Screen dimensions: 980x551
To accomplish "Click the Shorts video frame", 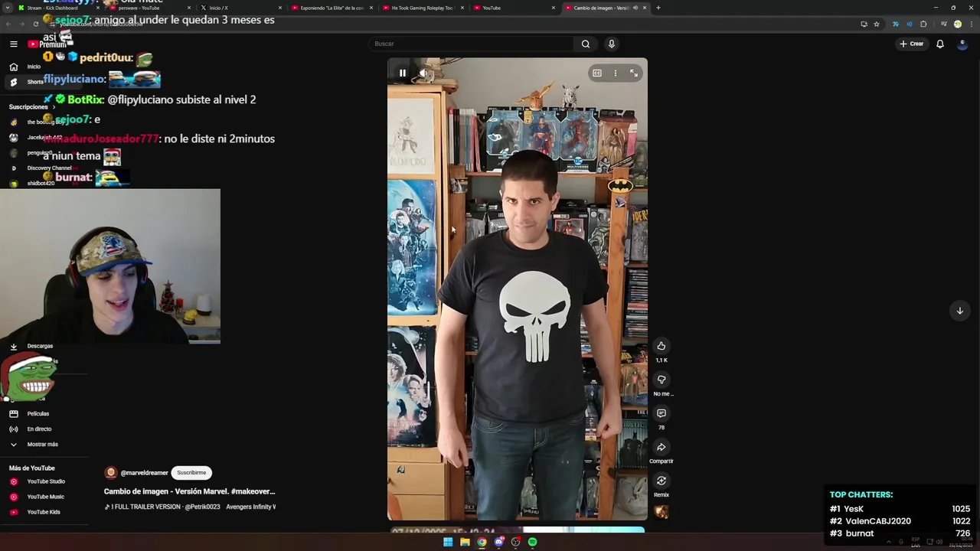I will (518, 289).
